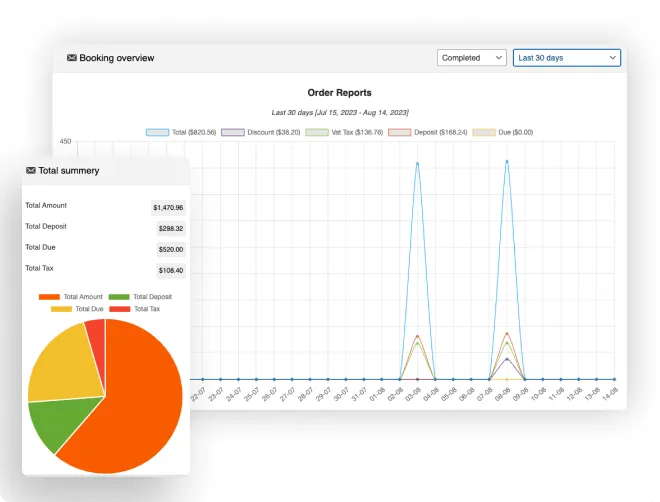This screenshot has width=660, height=502.
Task: Click the envelope icon beside Total summery
Action: [x=31, y=171]
